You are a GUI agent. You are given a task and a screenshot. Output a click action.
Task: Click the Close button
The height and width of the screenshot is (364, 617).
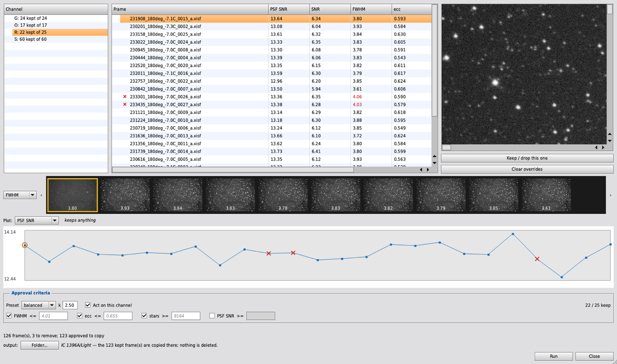(594, 356)
